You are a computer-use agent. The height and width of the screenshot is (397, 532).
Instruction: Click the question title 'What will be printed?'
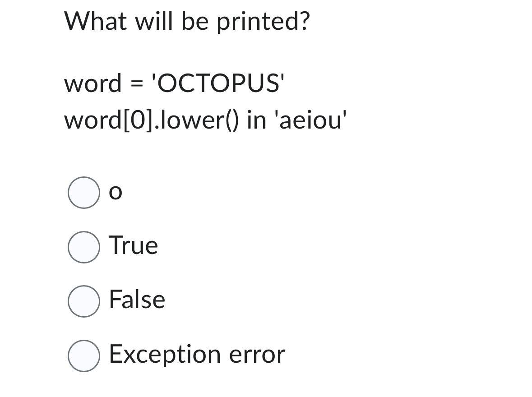point(186,20)
